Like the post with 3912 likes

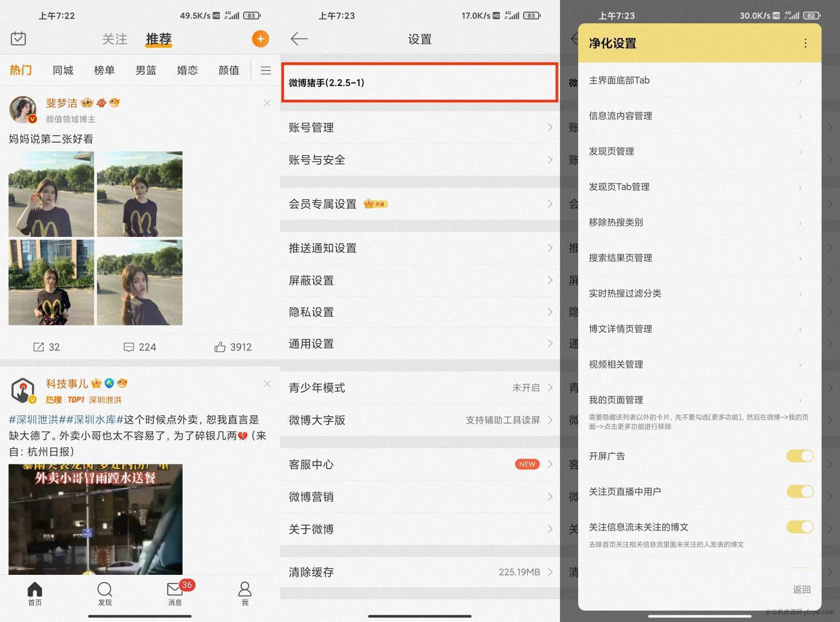click(x=233, y=347)
